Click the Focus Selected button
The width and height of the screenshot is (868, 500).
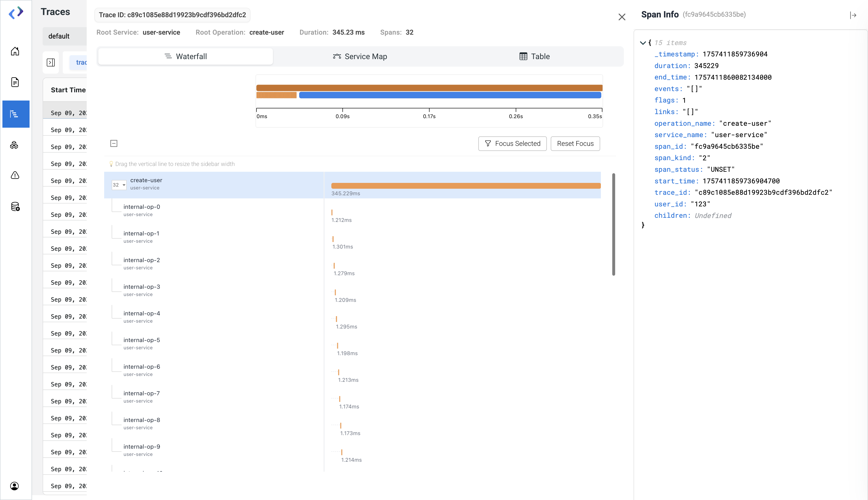point(512,144)
